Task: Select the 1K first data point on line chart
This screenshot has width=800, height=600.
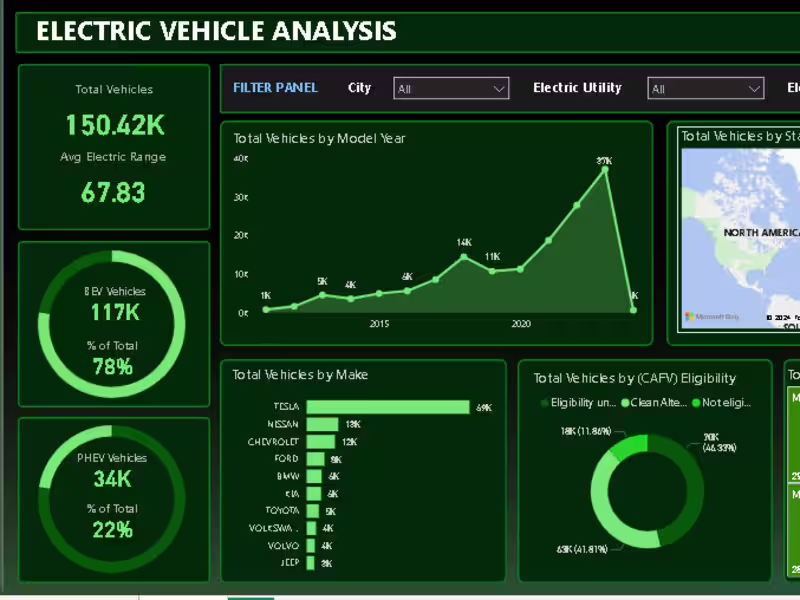Action: click(x=265, y=309)
